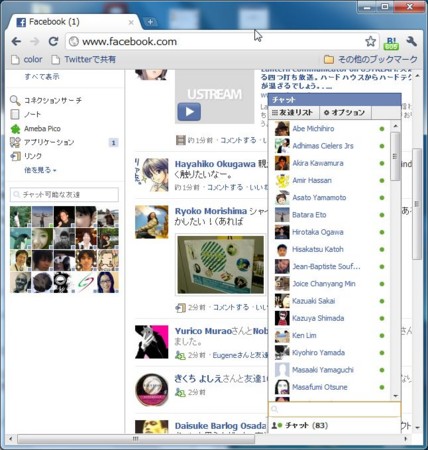Open the オプション chat menu
The height and width of the screenshot is (450, 428).
[x=345, y=113]
